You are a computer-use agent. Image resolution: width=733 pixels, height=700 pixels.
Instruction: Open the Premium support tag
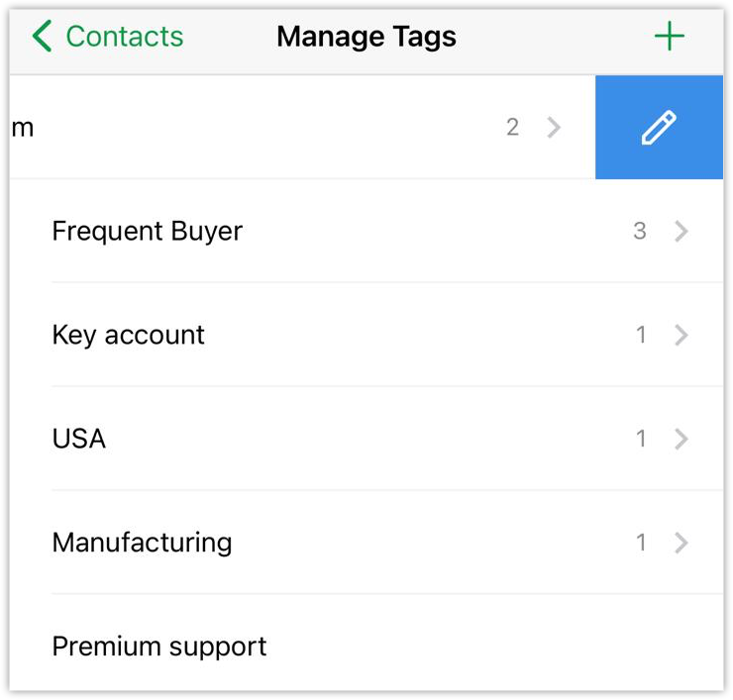[158, 647]
